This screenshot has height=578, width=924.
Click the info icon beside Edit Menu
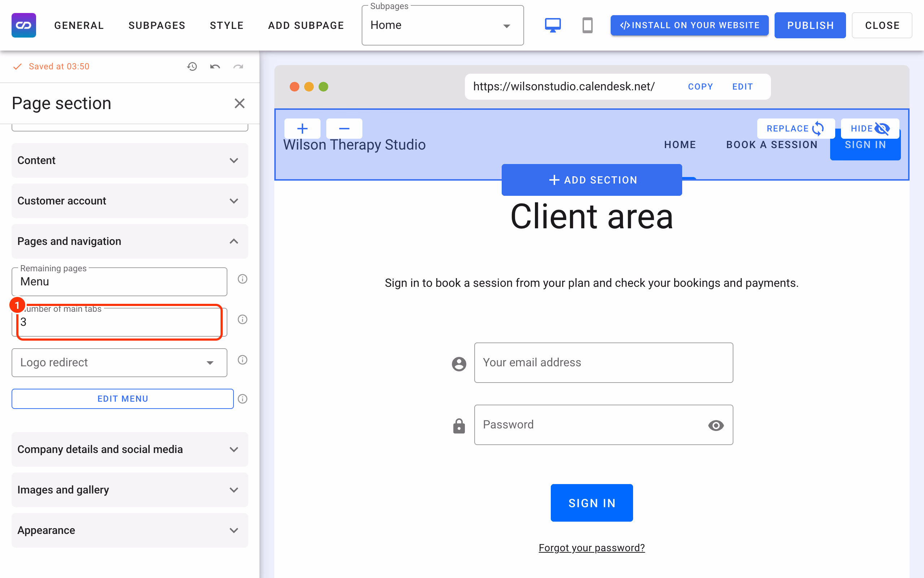coord(243,399)
